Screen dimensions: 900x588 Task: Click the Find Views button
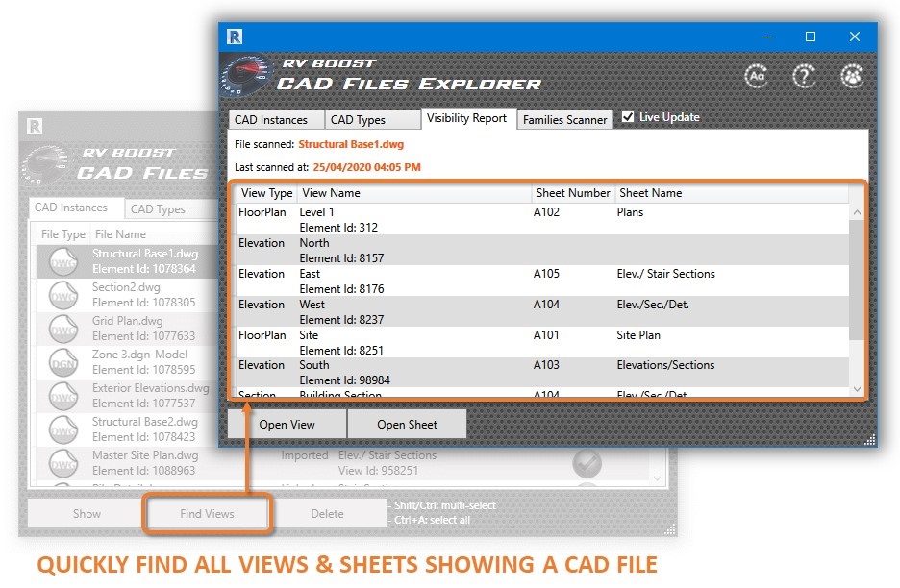click(x=207, y=513)
